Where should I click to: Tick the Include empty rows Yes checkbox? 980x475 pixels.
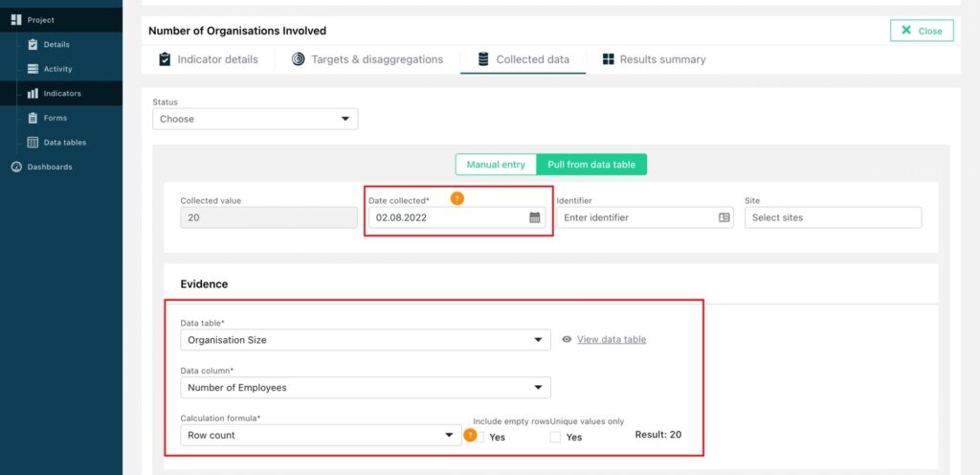tap(479, 437)
